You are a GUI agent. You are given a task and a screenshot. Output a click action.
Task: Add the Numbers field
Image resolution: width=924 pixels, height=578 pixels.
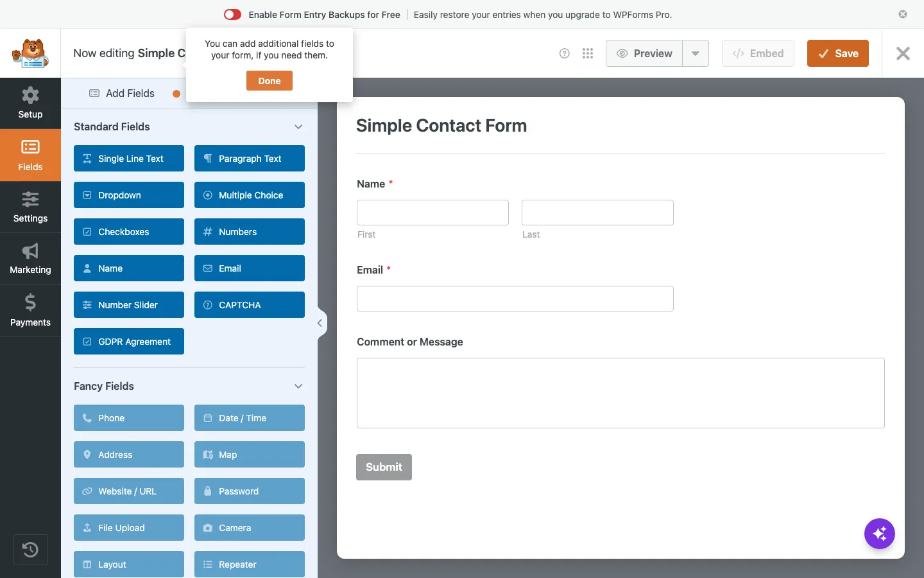pyautogui.click(x=250, y=232)
